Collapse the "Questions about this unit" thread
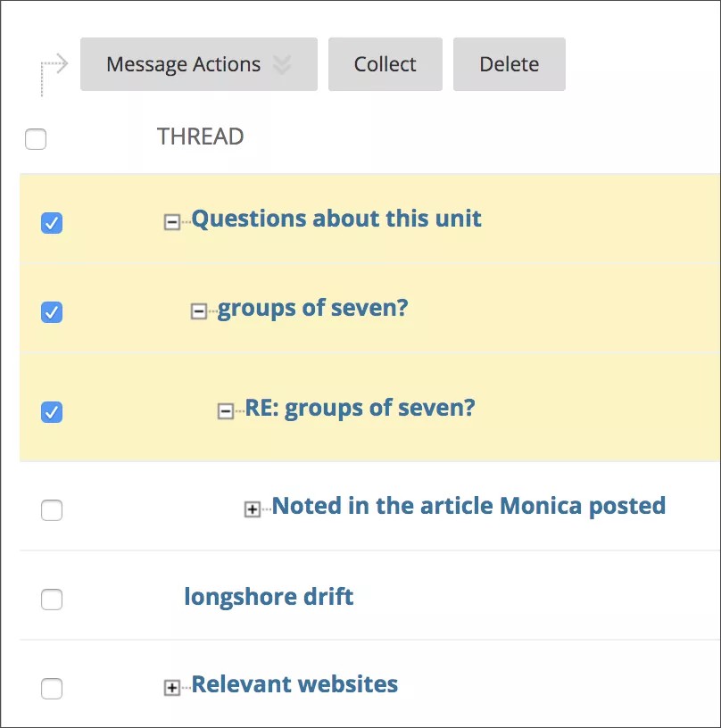721x728 pixels. (x=173, y=220)
